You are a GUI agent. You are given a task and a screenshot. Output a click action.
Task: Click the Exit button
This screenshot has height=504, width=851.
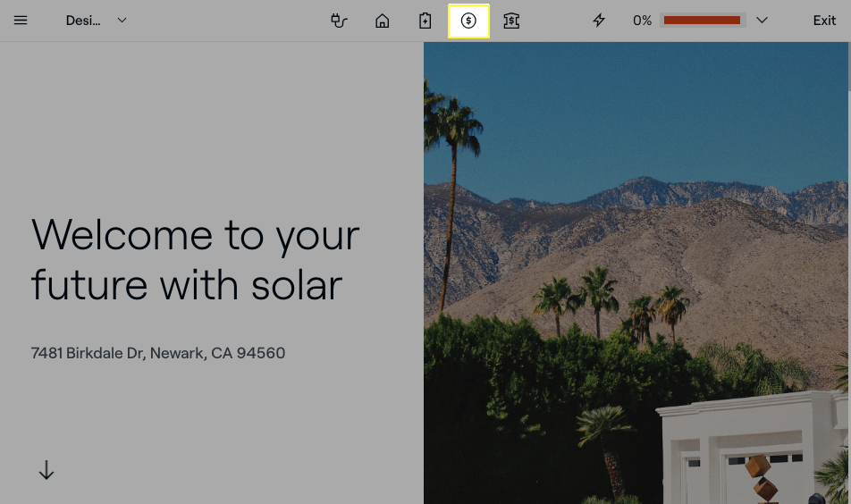click(x=824, y=21)
